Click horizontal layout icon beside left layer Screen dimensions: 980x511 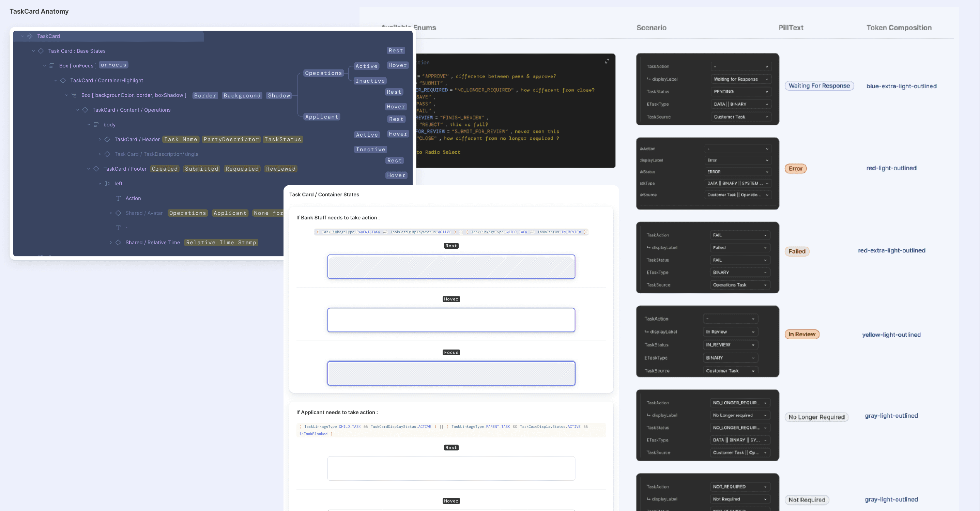pyautogui.click(x=107, y=184)
